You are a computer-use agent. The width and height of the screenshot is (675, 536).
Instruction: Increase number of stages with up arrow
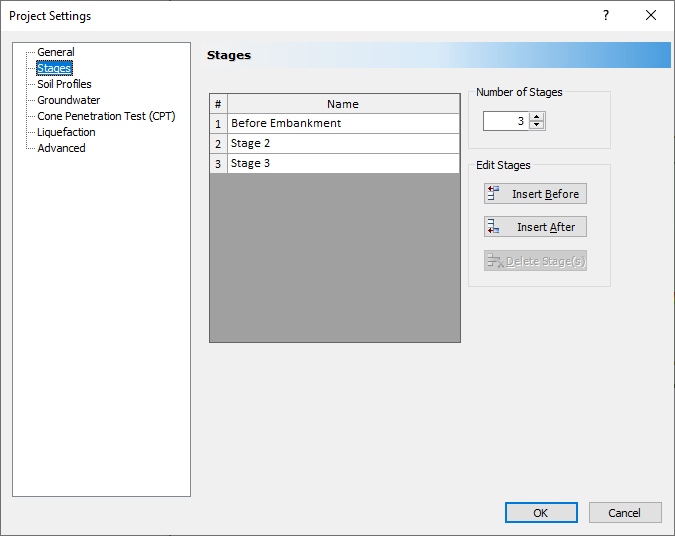coord(538,116)
